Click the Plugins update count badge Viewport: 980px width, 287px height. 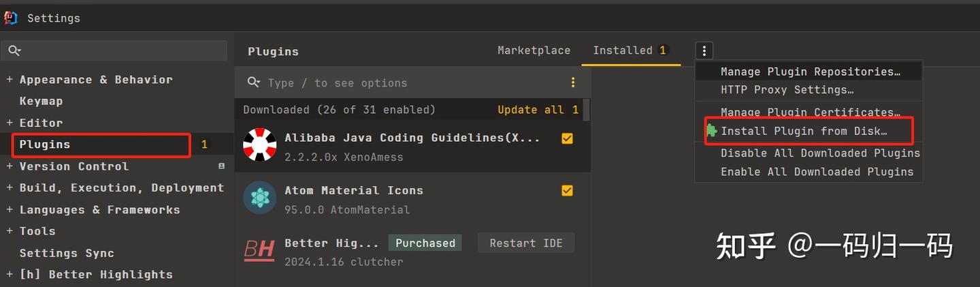tap(204, 145)
